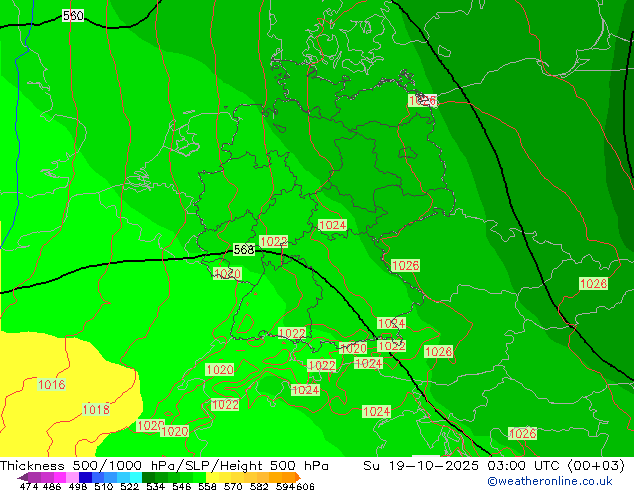Click the legend value 594
The image size is (634, 490).
pos(285,486)
